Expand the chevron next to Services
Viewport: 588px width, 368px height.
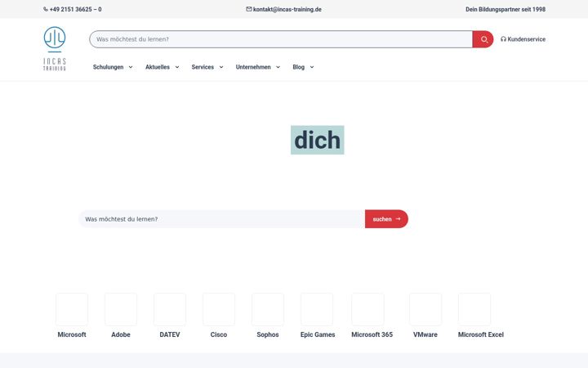point(221,67)
